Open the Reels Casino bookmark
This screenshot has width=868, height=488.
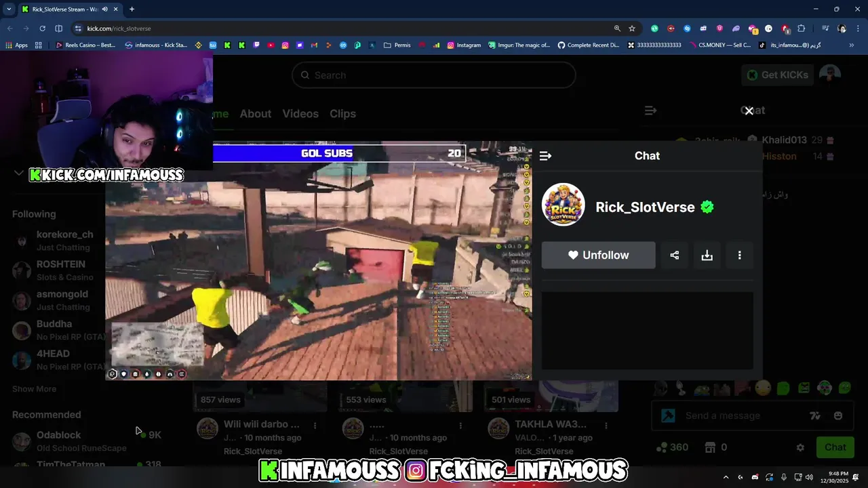85,45
